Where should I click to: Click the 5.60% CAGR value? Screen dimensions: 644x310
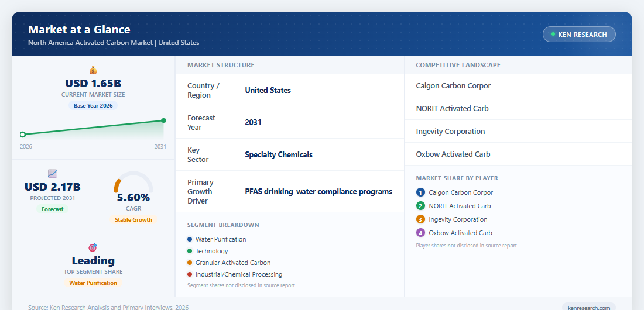[x=133, y=198]
